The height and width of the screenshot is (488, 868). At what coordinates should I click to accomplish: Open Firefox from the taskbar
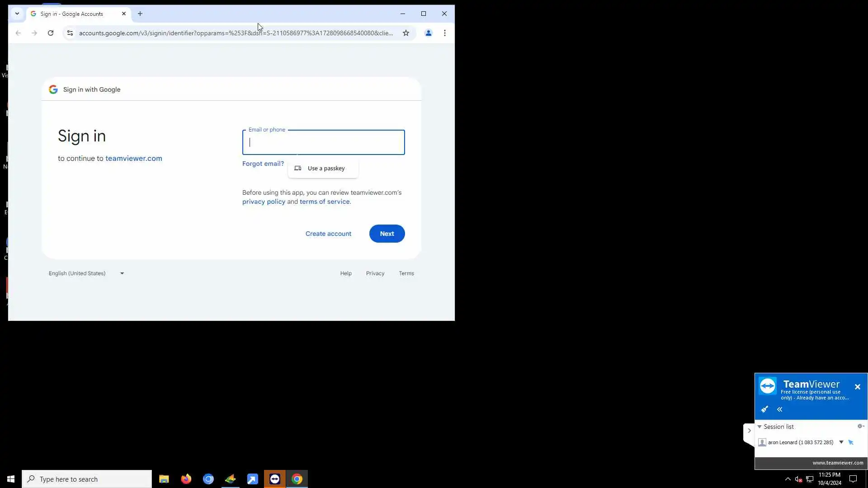(x=186, y=479)
